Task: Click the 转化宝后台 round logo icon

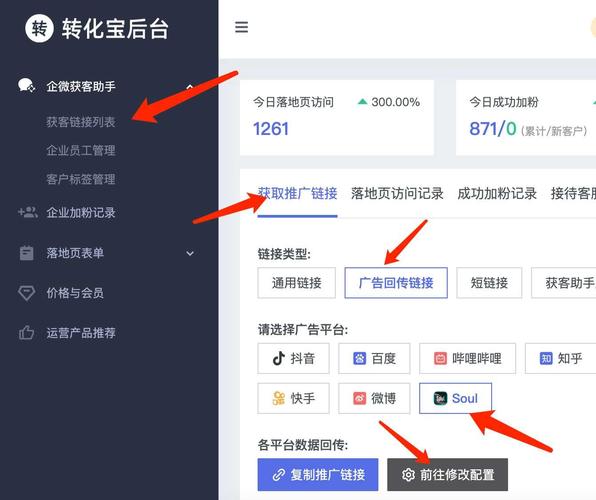Action: point(39,28)
